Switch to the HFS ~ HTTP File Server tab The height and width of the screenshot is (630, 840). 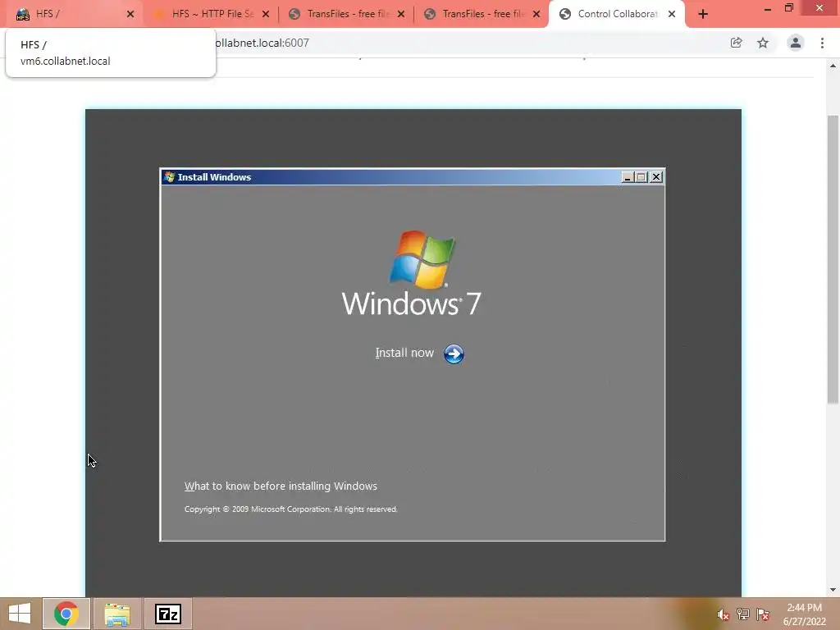(x=212, y=14)
